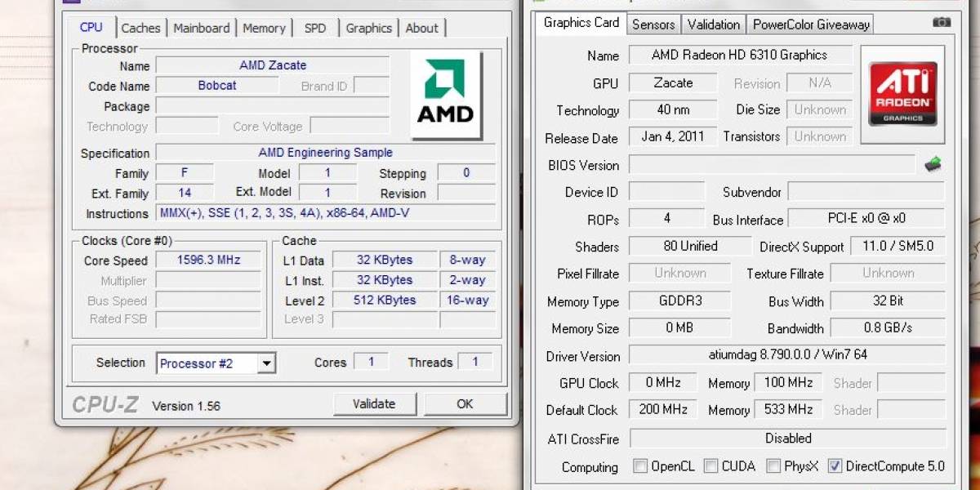Viewport: 980px width, 490px height.
Task: Click the 16-way cache associativity value
Action: click(x=468, y=301)
